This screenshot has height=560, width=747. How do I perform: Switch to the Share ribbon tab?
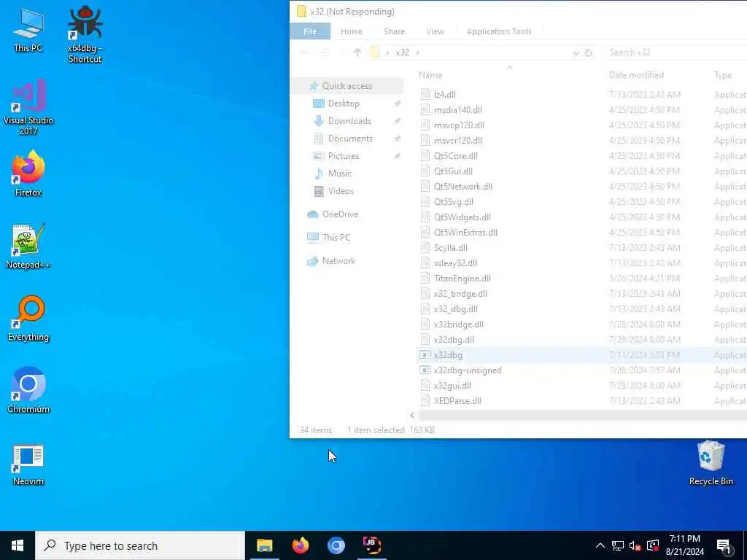(395, 31)
